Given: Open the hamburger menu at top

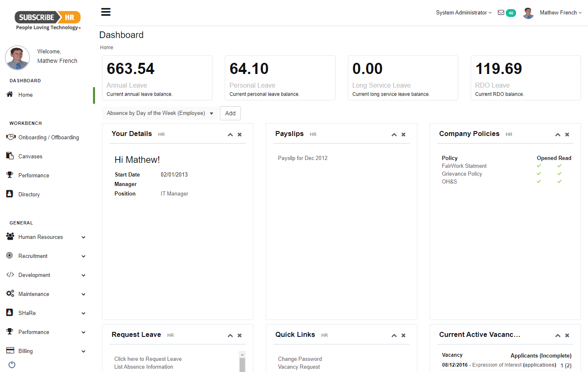Looking at the screenshot, I should [x=106, y=12].
